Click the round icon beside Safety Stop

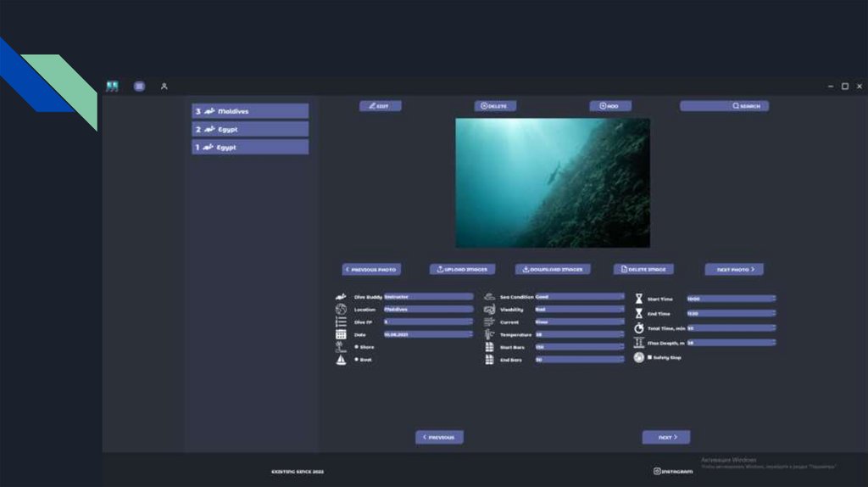(639, 357)
